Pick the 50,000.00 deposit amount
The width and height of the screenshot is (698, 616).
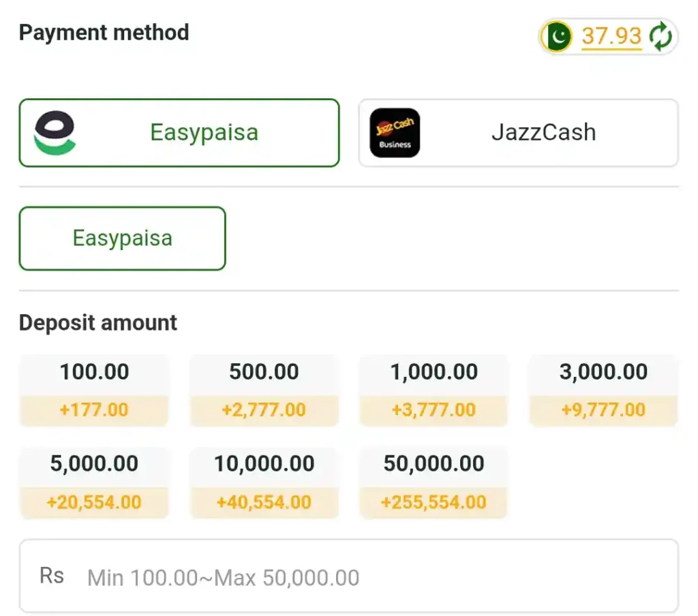coord(434,482)
